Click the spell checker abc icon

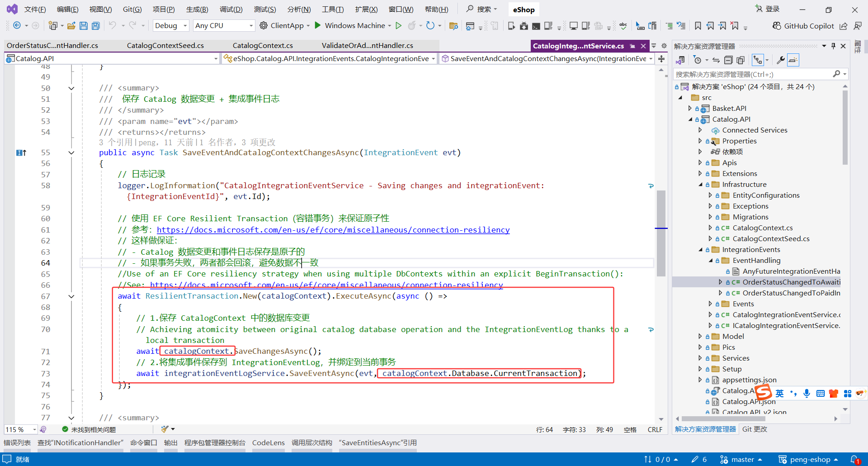(623, 26)
